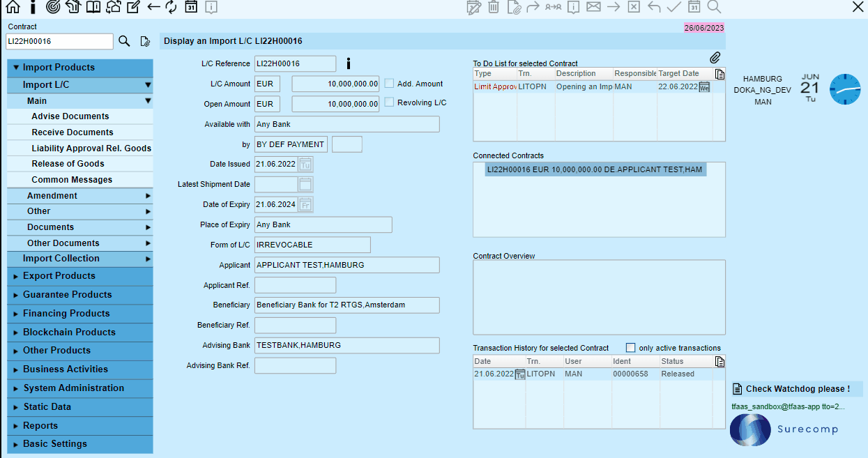
Task: Click the pink date 26/06/2023 label
Action: coord(704,28)
